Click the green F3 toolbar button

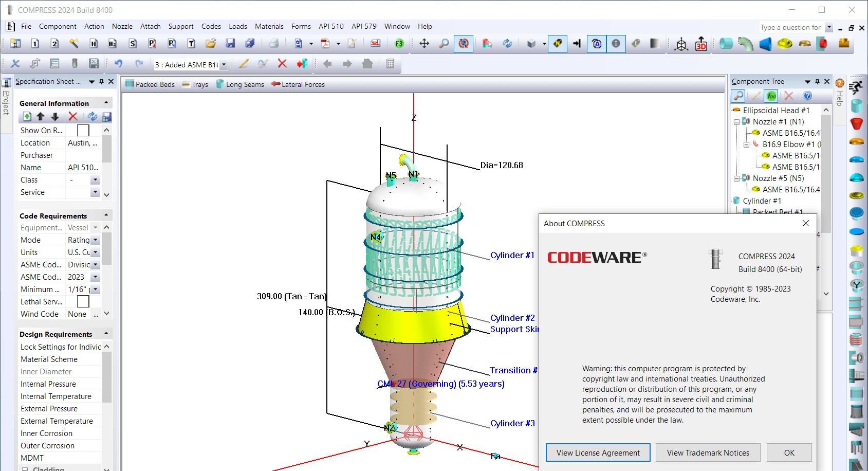(399, 44)
